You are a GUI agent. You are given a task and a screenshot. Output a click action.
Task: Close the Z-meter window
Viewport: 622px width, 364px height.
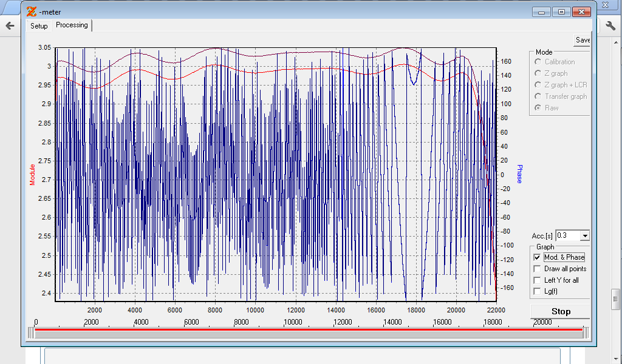[582, 12]
